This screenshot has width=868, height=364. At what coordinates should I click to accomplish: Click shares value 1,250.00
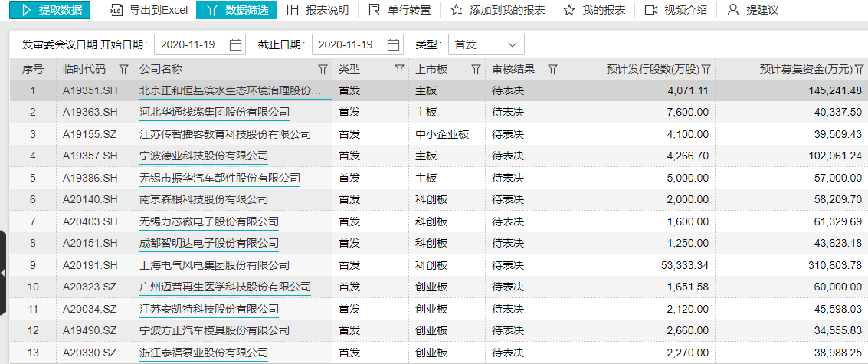point(688,243)
